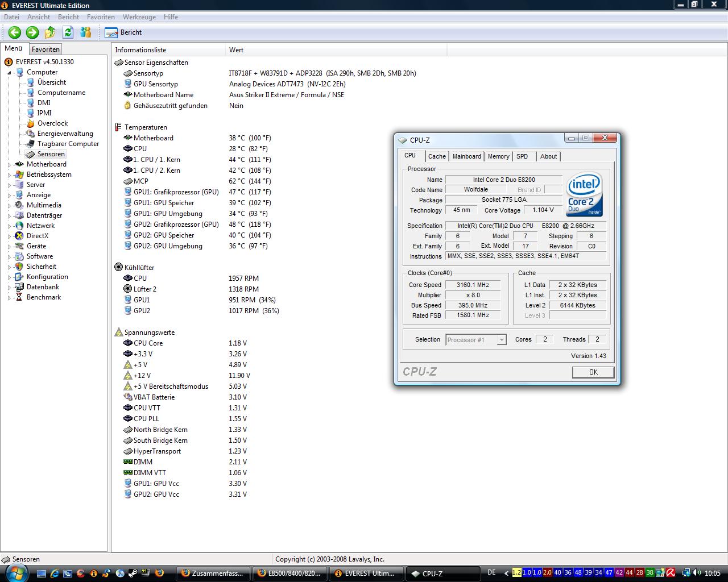Click the Refresh toolbar icon

68,32
